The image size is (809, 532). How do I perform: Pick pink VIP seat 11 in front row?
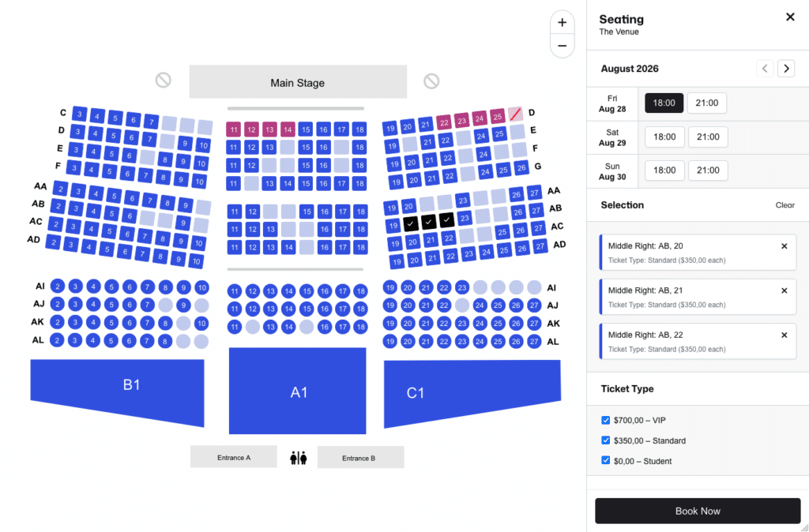click(234, 129)
